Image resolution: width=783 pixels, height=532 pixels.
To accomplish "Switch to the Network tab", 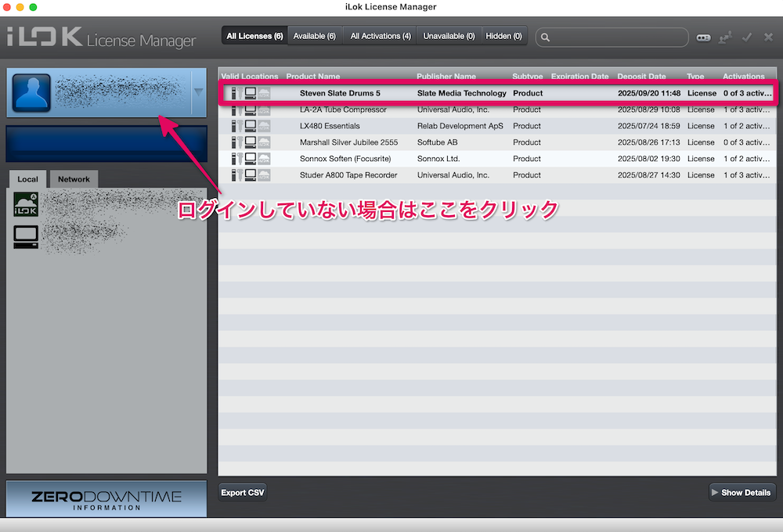I will tap(74, 179).
